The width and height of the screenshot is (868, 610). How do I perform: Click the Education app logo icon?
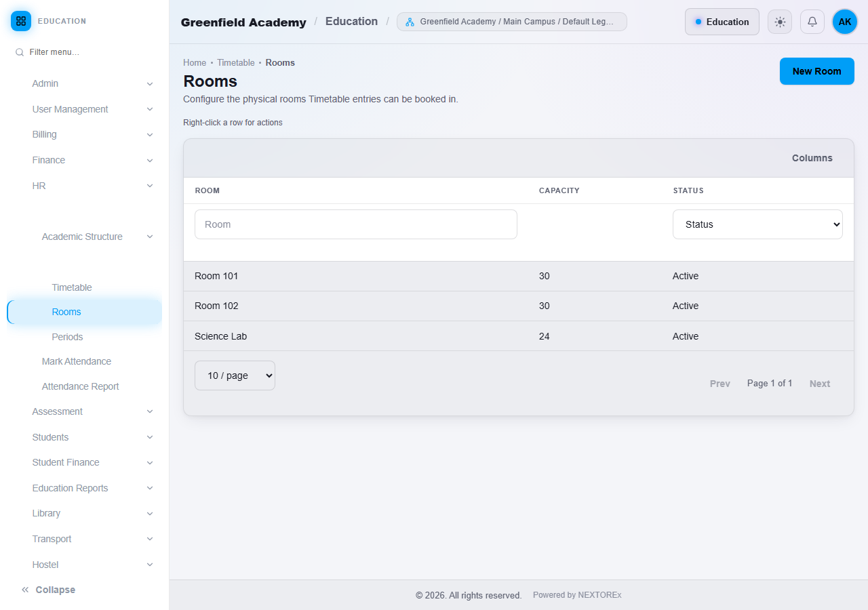click(x=21, y=21)
